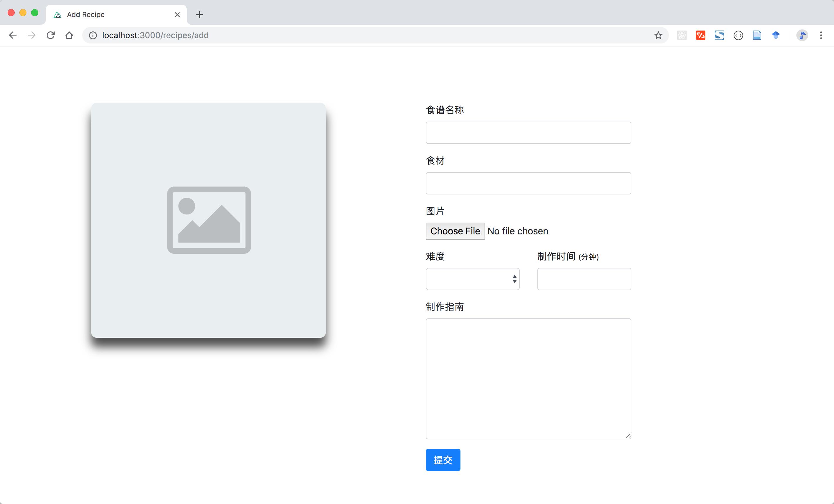
Task: Close the Add Recipe tab
Action: (x=177, y=15)
